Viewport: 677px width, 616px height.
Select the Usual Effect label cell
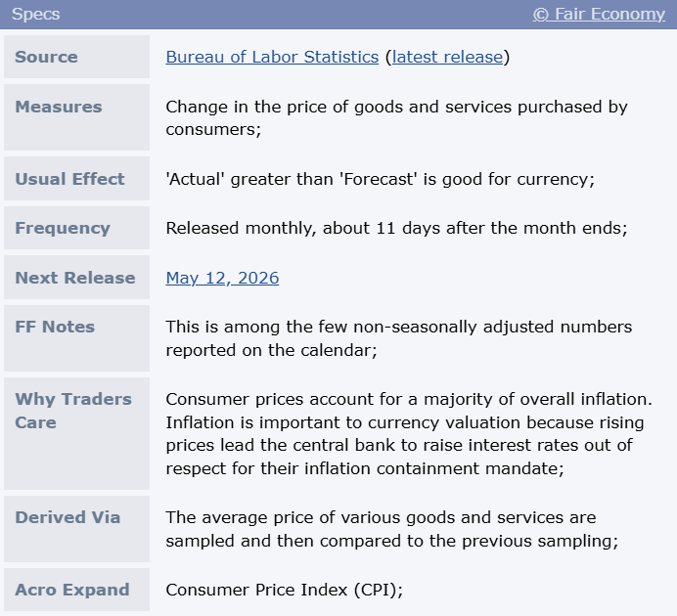(77, 179)
